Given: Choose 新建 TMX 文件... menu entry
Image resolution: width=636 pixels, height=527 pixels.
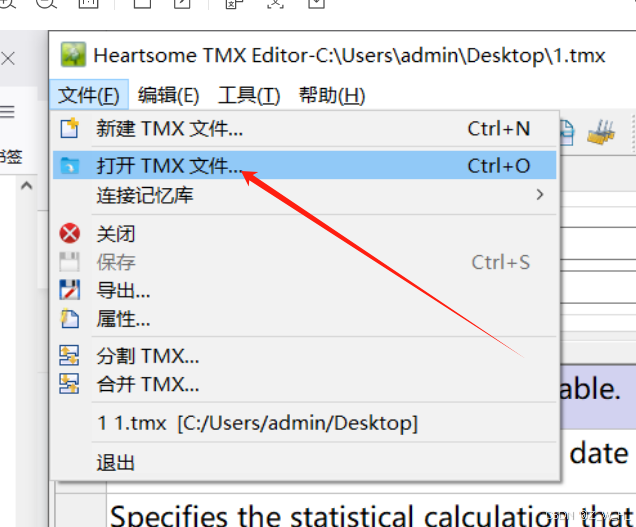Looking at the screenshot, I should click(x=304, y=129).
